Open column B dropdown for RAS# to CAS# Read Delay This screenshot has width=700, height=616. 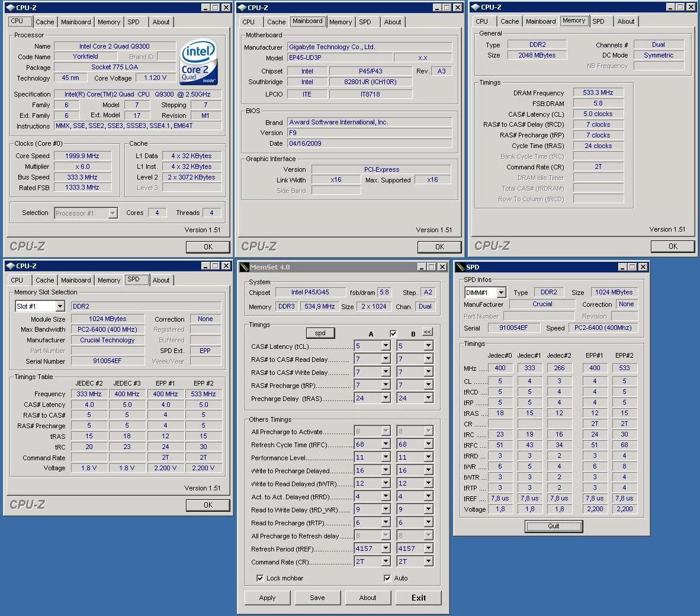pyautogui.click(x=428, y=359)
